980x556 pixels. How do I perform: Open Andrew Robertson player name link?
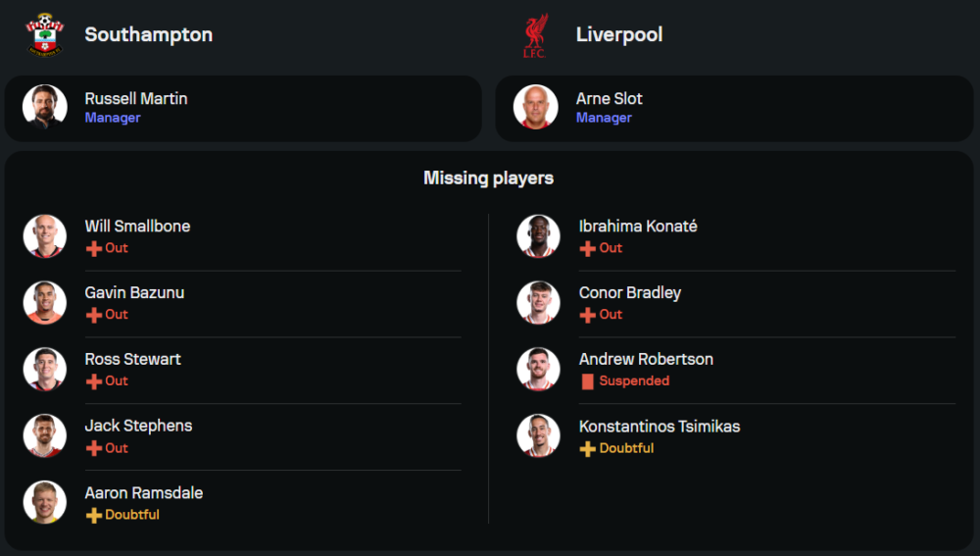[x=646, y=359]
